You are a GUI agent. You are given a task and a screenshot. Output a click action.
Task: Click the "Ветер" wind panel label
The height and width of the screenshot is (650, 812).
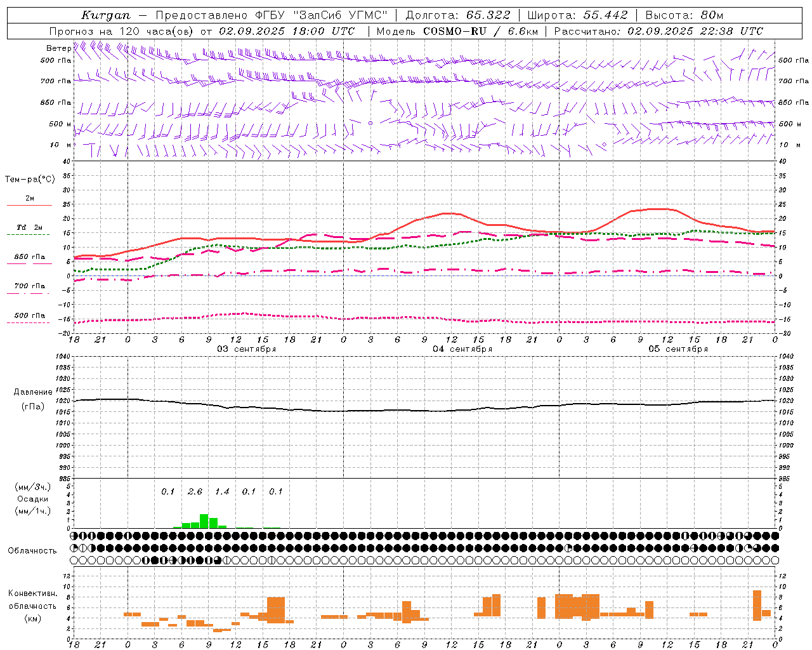click(x=58, y=48)
